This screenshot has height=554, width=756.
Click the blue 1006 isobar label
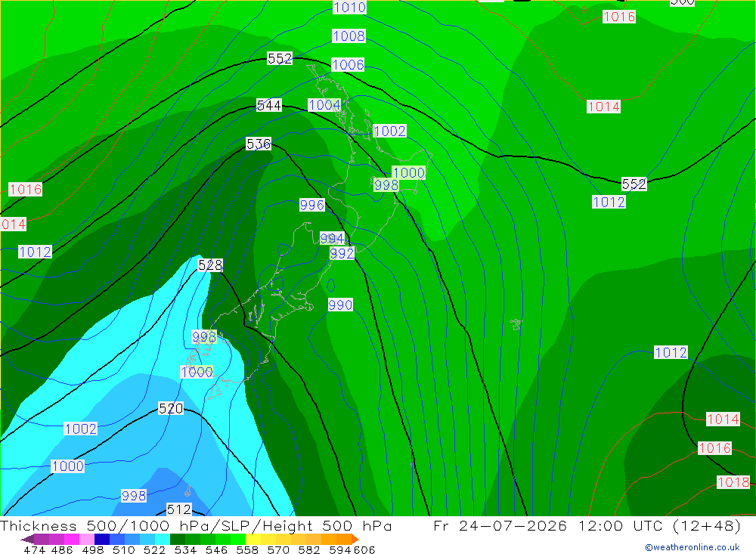(348, 64)
